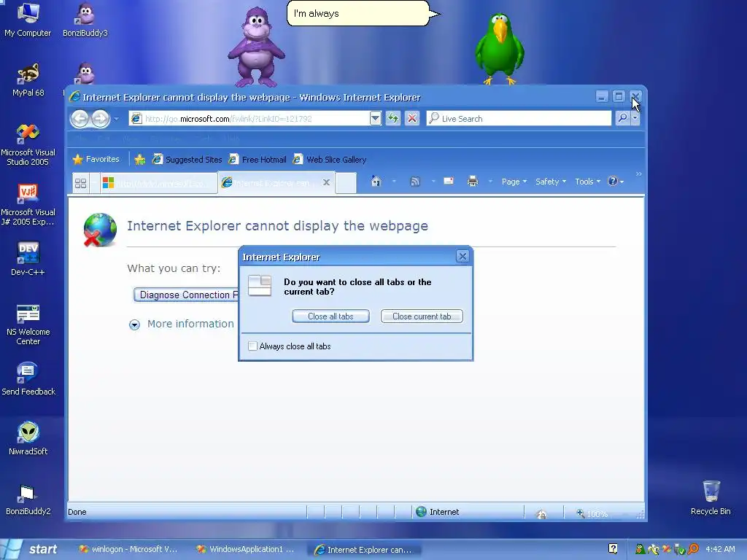The width and height of the screenshot is (747, 560).
Task: Open the Tools menu
Action: 587,182
